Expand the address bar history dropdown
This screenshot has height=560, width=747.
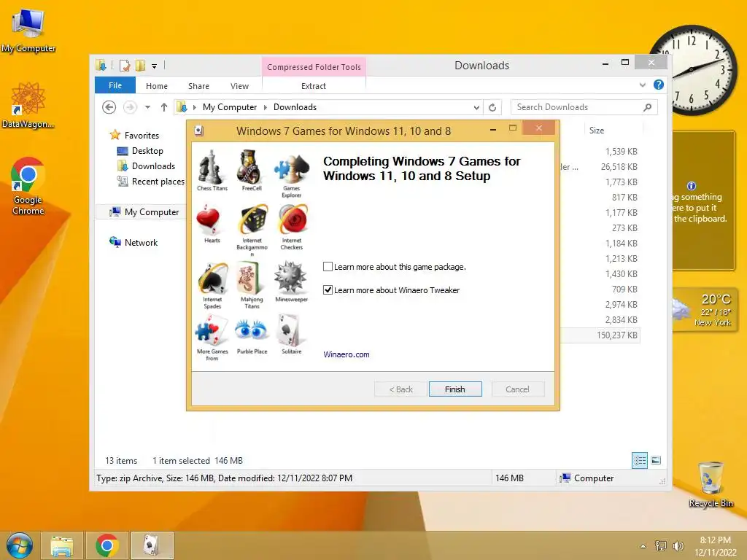tap(476, 108)
